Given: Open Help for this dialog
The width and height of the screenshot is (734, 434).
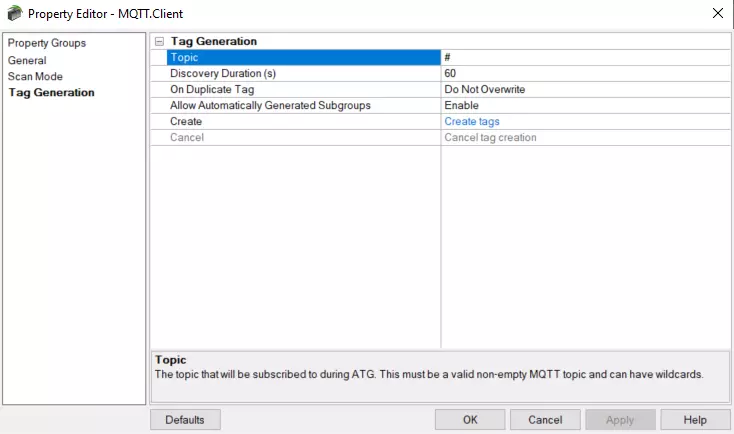Looking at the screenshot, I should [x=695, y=419].
